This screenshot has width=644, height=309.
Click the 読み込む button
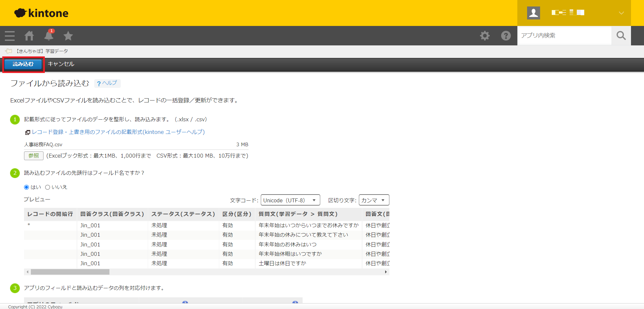(x=23, y=64)
